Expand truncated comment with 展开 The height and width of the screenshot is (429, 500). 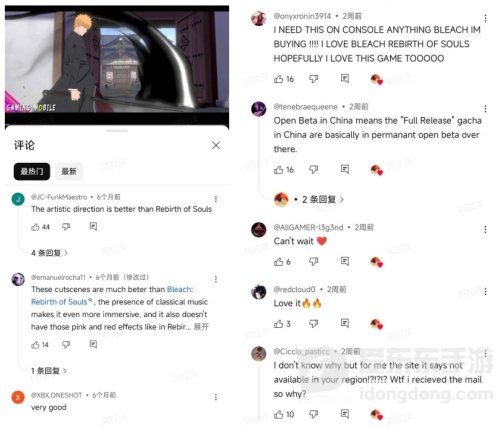coord(201,327)
